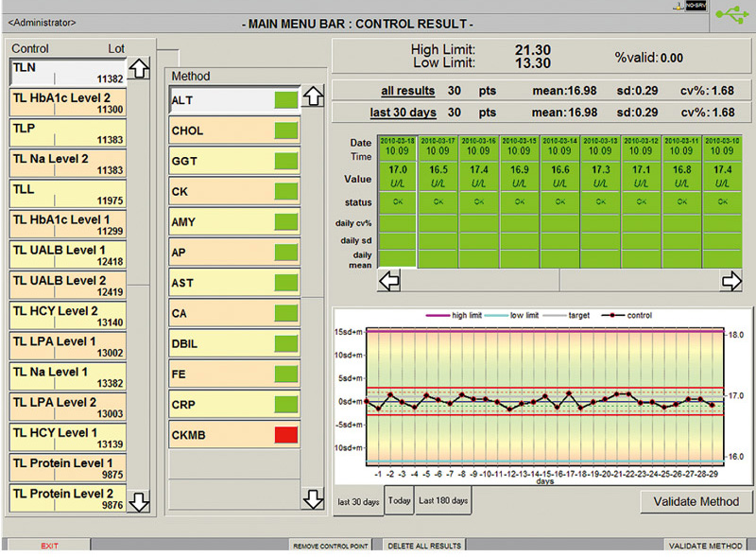The width and height of the screenshot is (756, 557).
Task: Click the down arrow in Method list
Action: 313,499
